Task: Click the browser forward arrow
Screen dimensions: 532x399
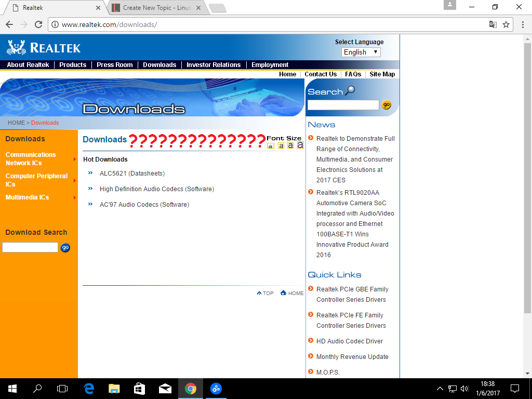Action: tap(24, 24)
